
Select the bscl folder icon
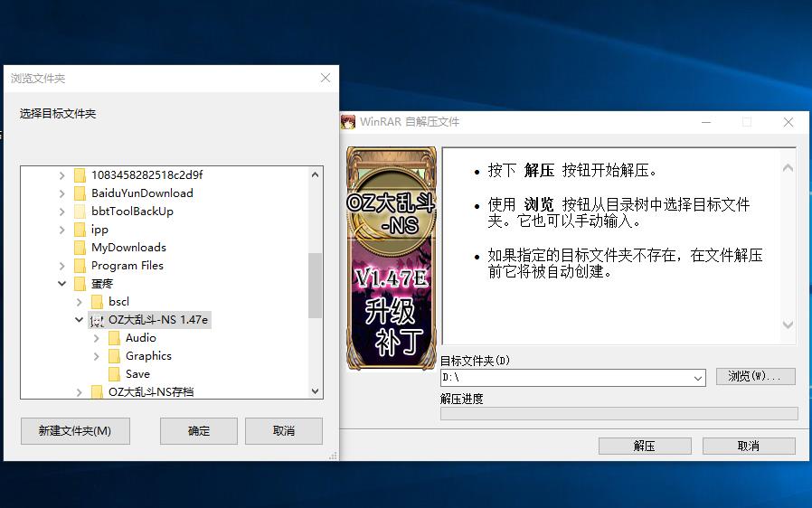tap(97, 302)
